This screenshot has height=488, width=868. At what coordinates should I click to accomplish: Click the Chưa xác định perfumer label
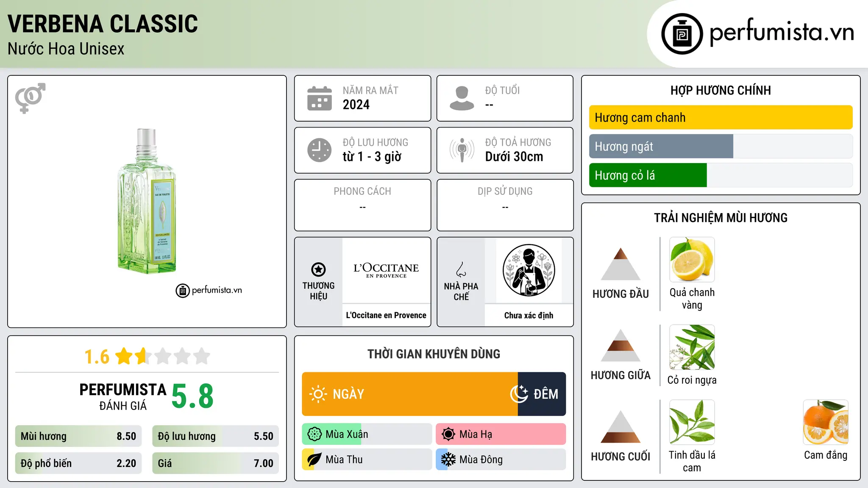529,315
